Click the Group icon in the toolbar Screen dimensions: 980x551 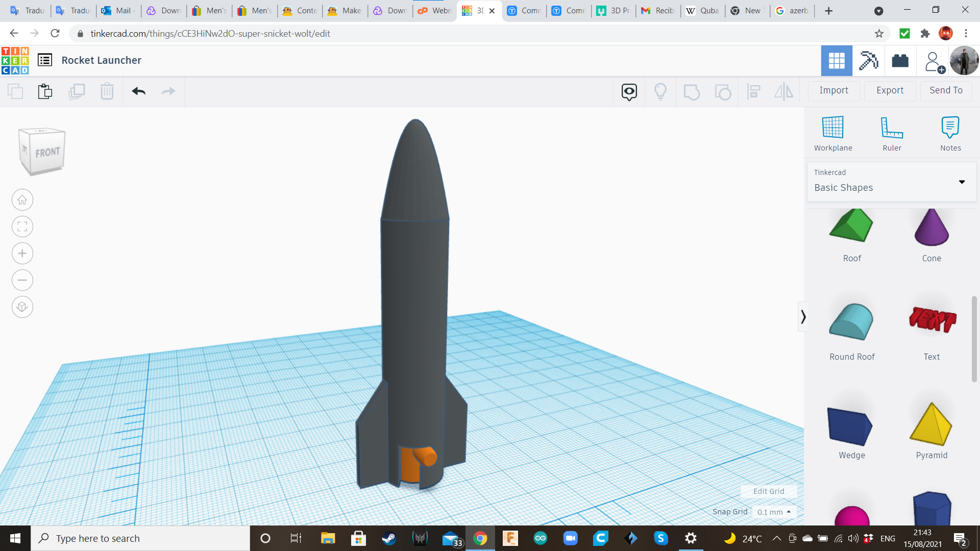click(x=692, y=91)
